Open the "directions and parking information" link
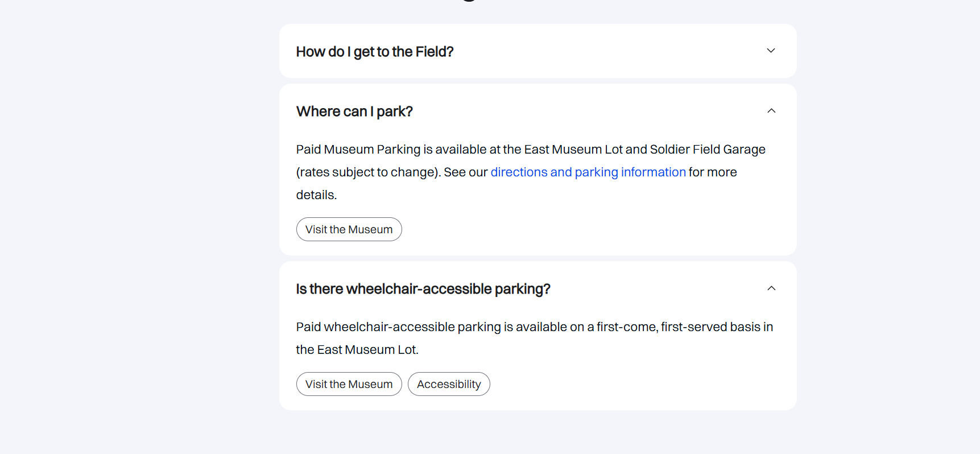Image resolution: width=980 pixels, height=454 pixels. [x=588, y=172]
